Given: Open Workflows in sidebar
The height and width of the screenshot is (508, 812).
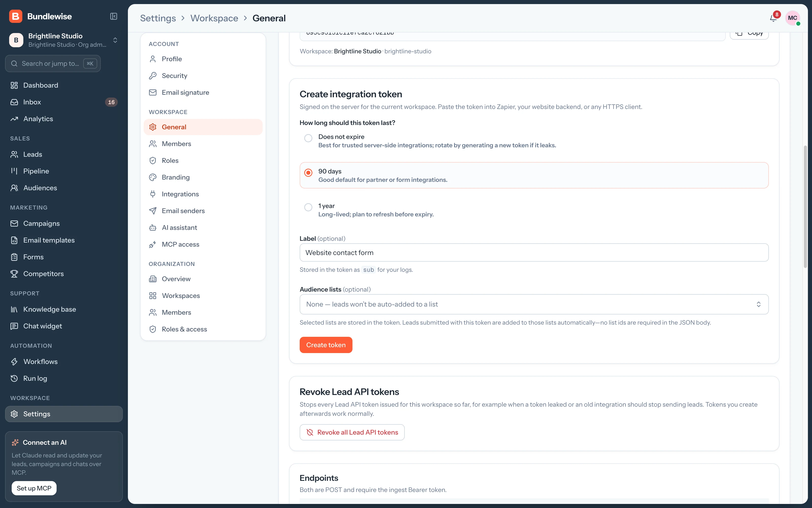Looking at the screenshot, I should (64, 361).
